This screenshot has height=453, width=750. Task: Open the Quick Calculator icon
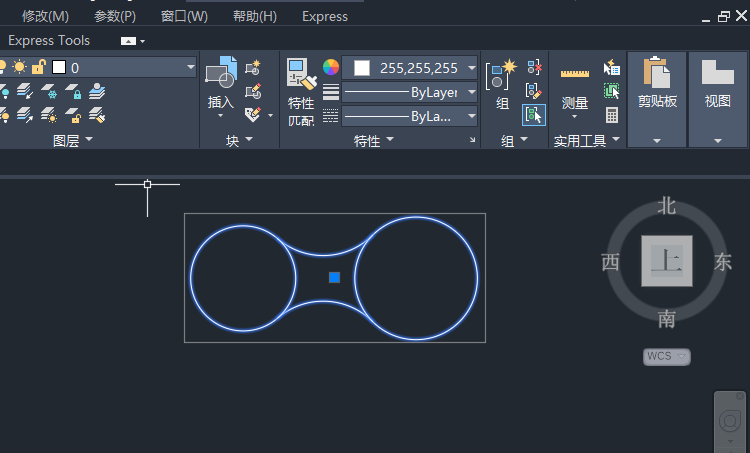[x=611, y=115]
